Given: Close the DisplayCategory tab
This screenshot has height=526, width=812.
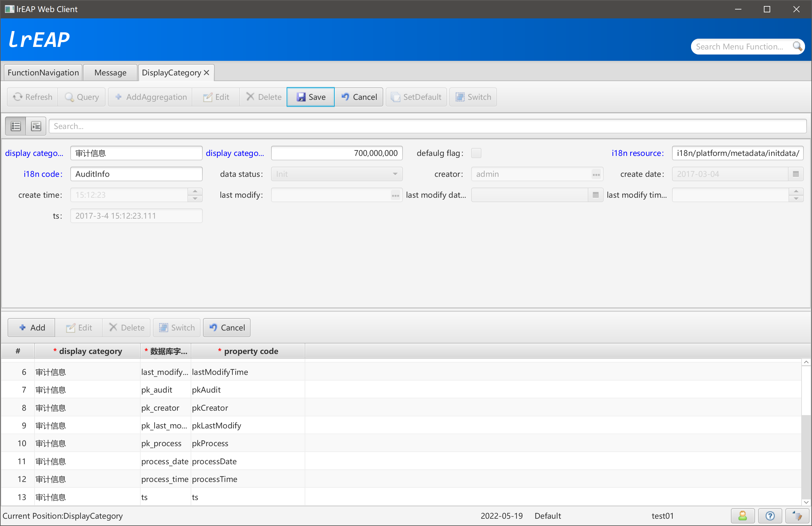Looking at the screenshot, I should point(206,73).
